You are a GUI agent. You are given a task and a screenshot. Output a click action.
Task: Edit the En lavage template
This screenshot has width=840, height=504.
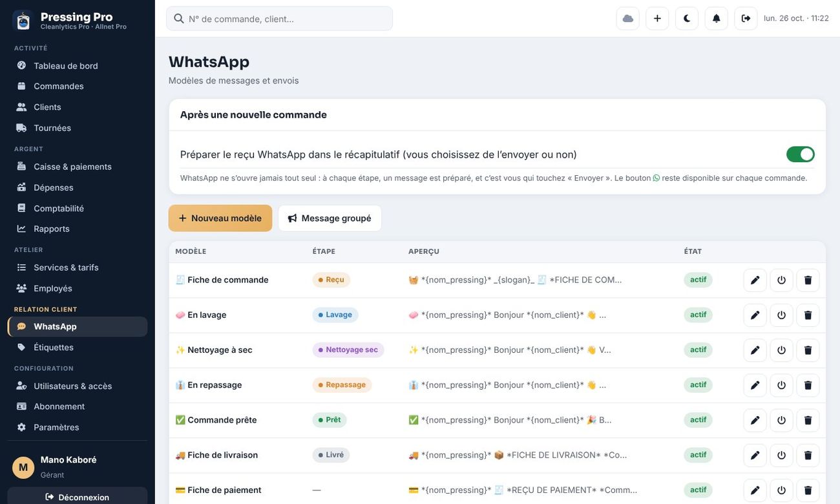tap(755, 315)
